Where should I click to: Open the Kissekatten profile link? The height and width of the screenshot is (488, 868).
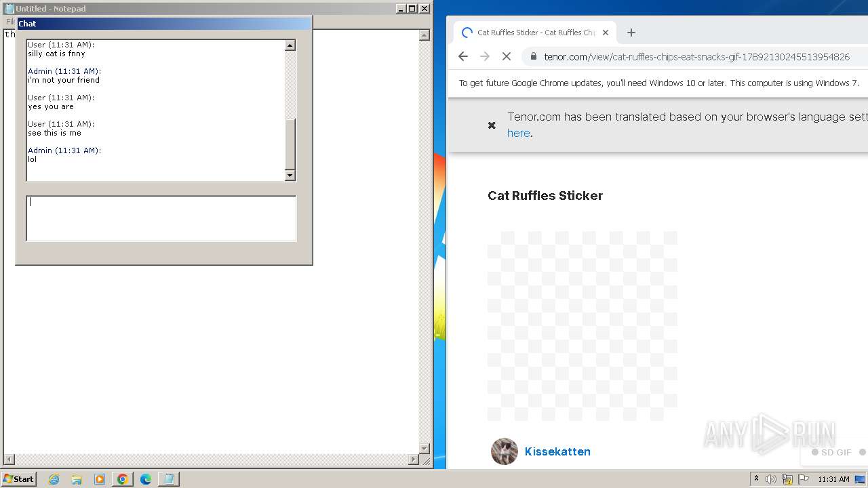557,451
